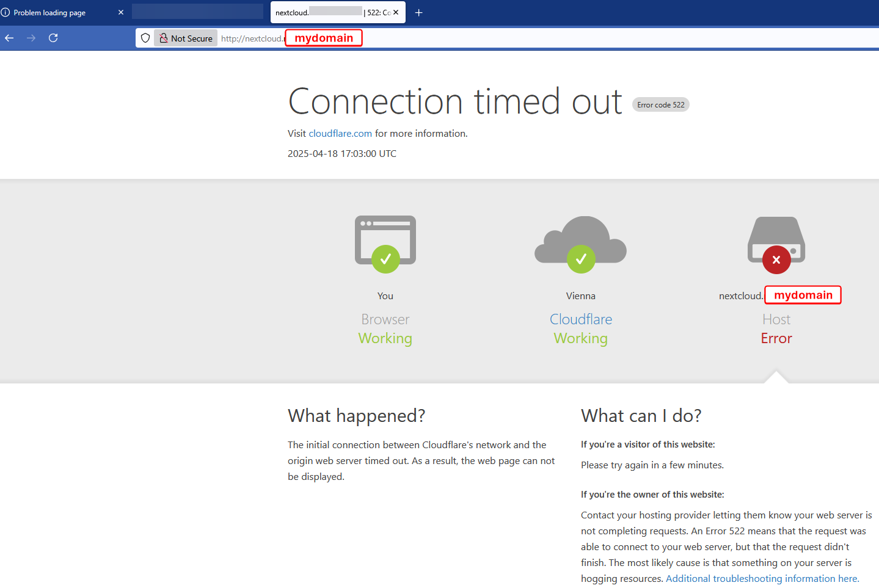Open the Cloudflare status link
Screen dimensions: 879x588
coord(581,319)
